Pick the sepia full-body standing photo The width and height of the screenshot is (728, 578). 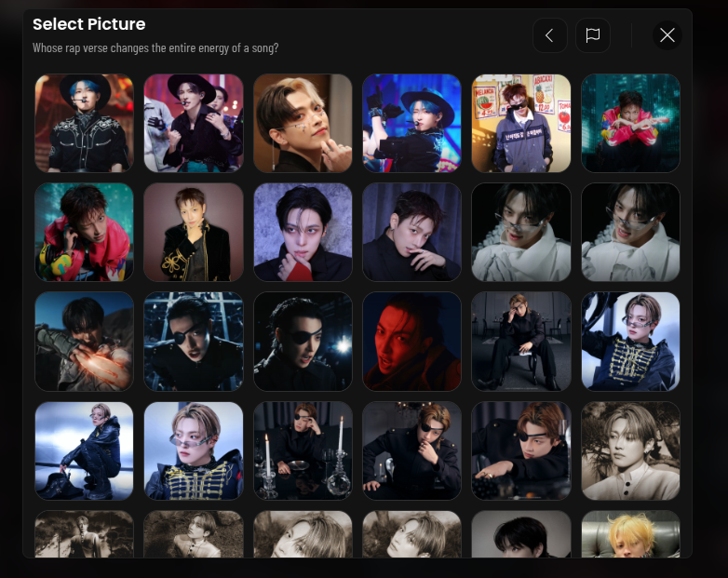(x=84, y=534)
